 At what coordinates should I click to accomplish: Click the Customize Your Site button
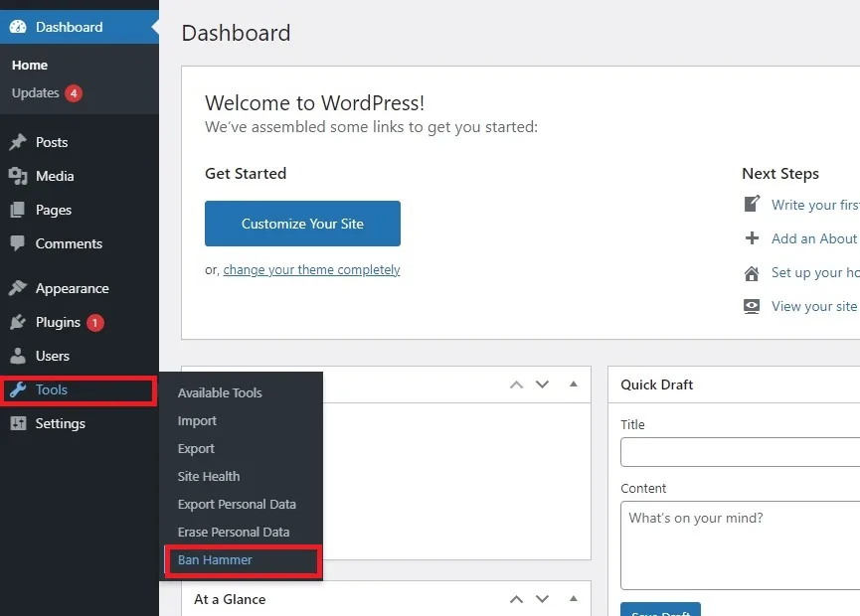click(x=302, y=224)
